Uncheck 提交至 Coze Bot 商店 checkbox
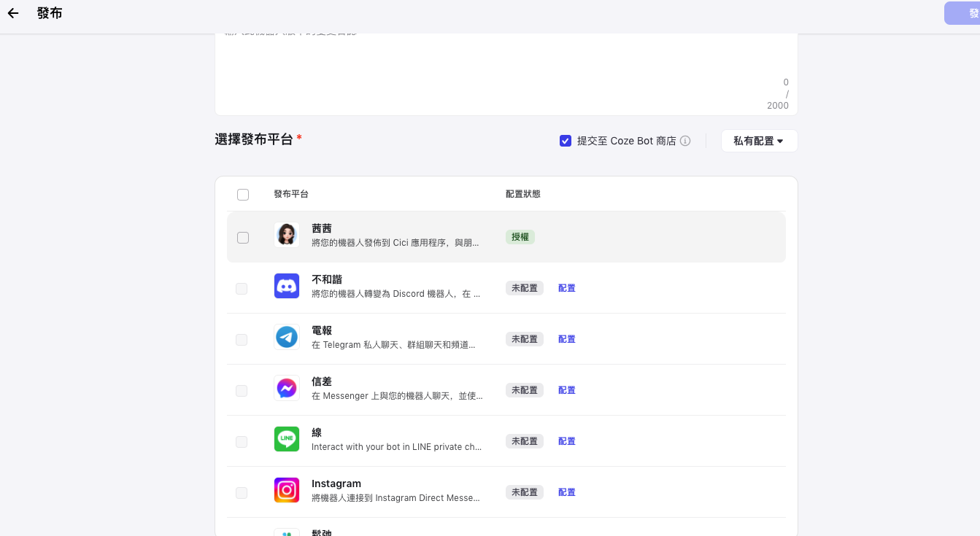 (566, 141)
